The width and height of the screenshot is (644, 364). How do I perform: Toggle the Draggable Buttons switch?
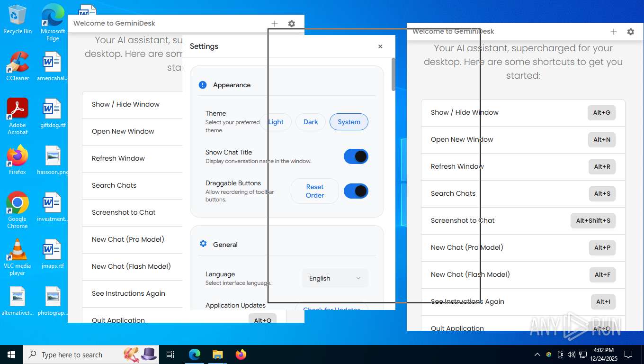pos(356,191)
